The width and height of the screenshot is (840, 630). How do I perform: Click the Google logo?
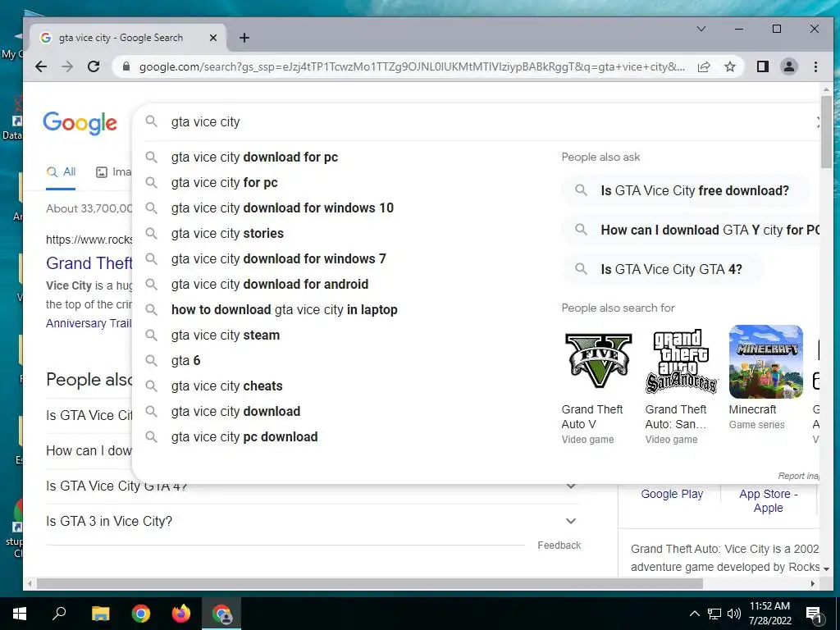coord(80,123)
